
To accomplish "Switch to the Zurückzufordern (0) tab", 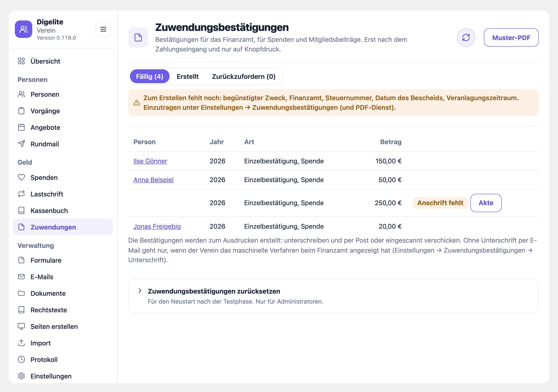I will coord(244,77).
